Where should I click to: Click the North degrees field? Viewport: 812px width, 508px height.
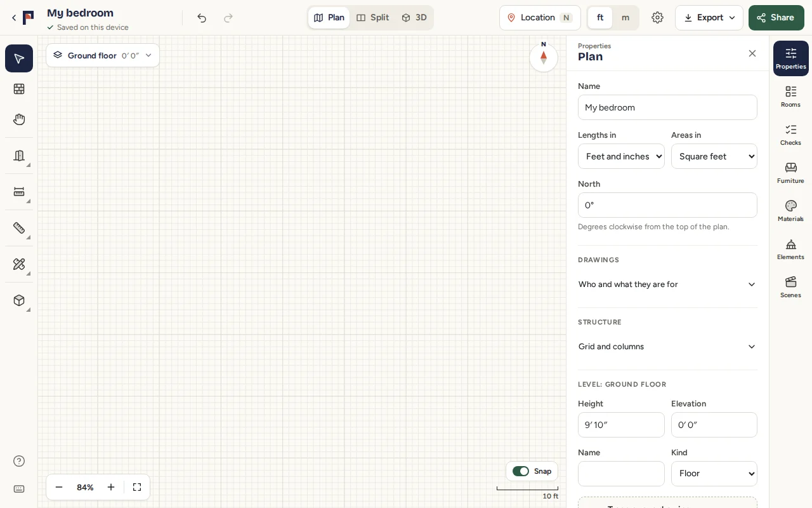(x=667, y=205)
